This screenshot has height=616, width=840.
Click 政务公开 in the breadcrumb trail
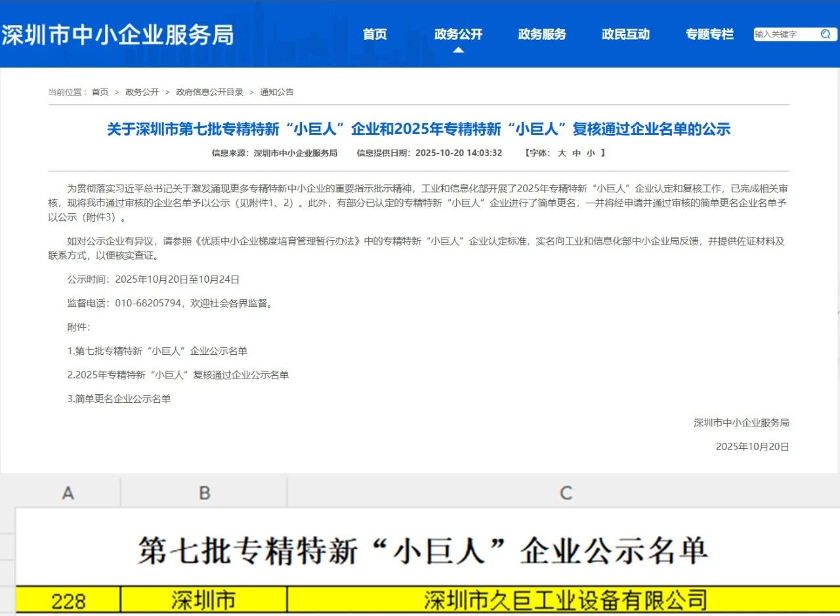[x=142, y=92]
